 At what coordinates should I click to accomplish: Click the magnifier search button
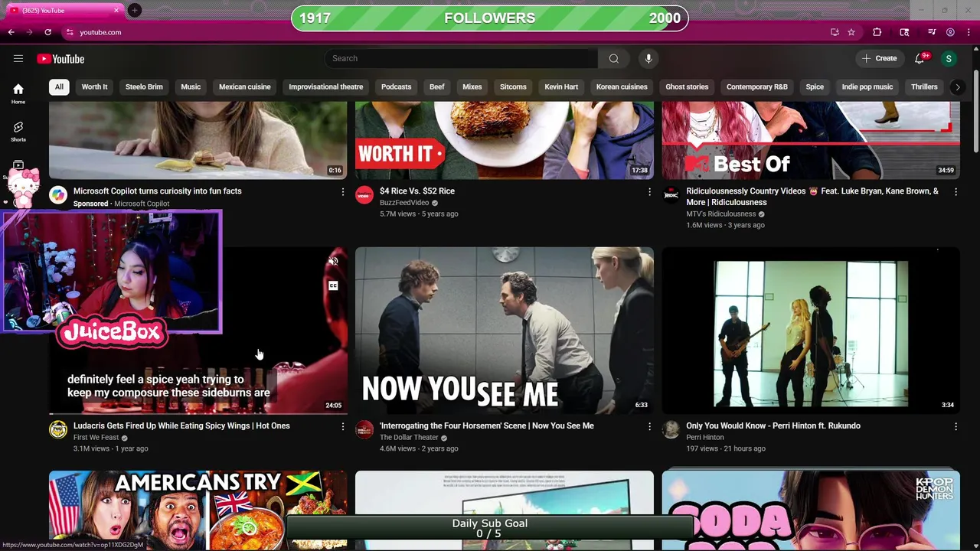pyautogui.click(x=613, y=58)
